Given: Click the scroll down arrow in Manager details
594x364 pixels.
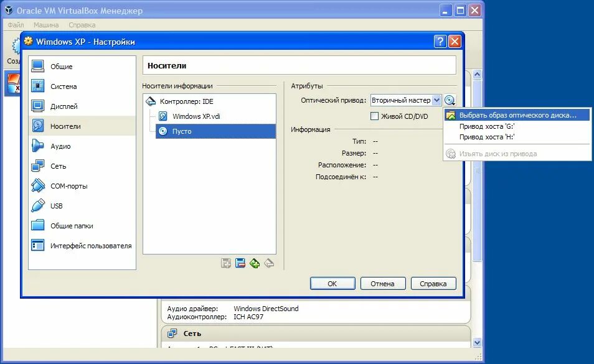Looking at the screenshot, I should 478,342.
